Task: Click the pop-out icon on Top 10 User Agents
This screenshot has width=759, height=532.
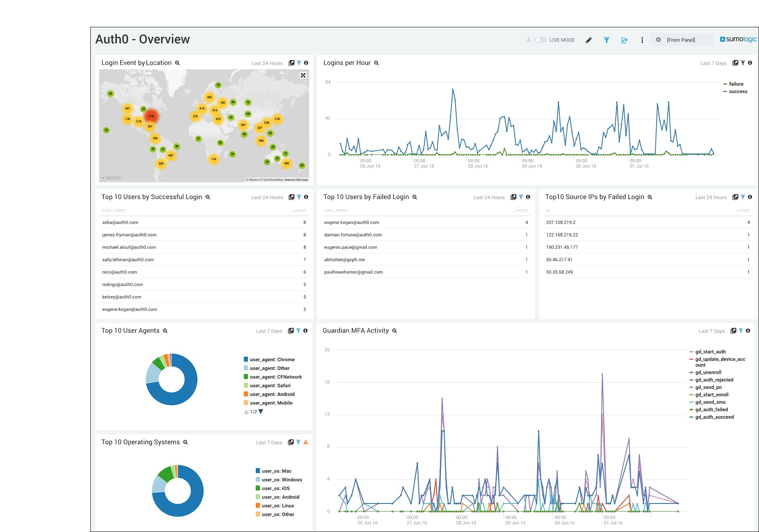Action: click(x=291, y=330)
